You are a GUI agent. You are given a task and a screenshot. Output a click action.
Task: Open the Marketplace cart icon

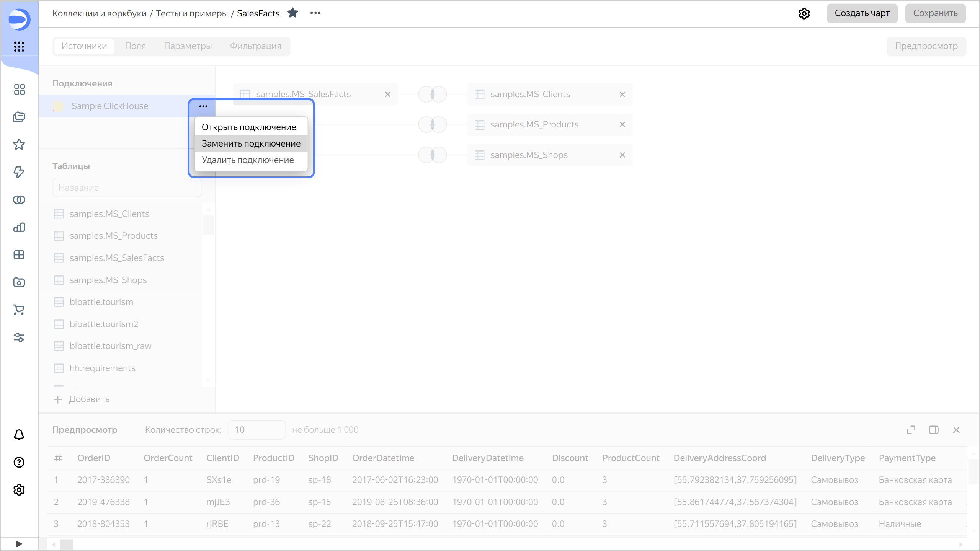click(x=19, y=310)
